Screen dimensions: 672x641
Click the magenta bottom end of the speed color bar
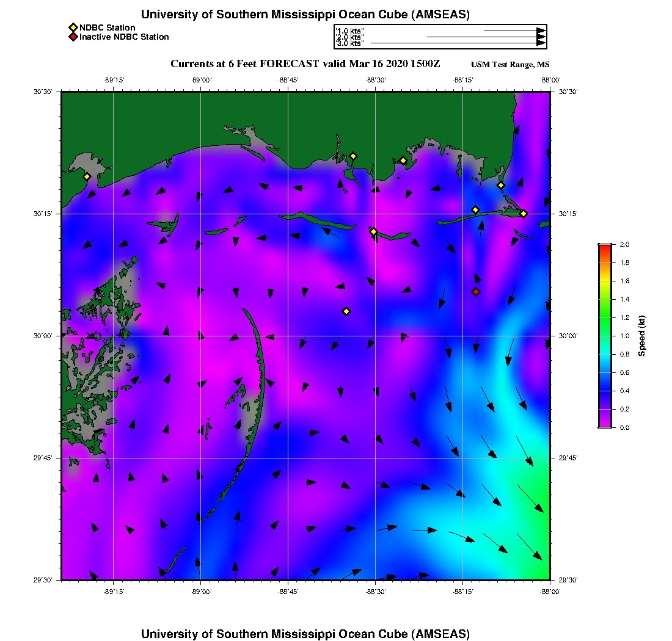coord(605,425)
